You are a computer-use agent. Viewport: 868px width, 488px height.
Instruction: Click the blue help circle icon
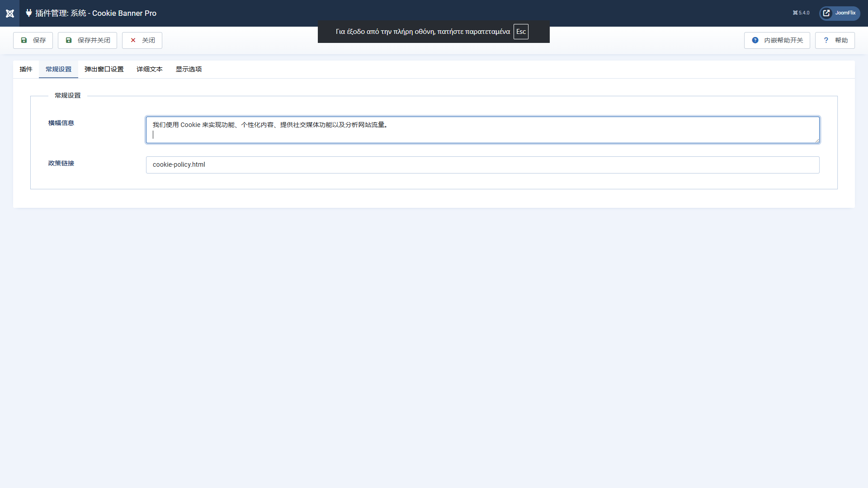[x=755, y=40]
